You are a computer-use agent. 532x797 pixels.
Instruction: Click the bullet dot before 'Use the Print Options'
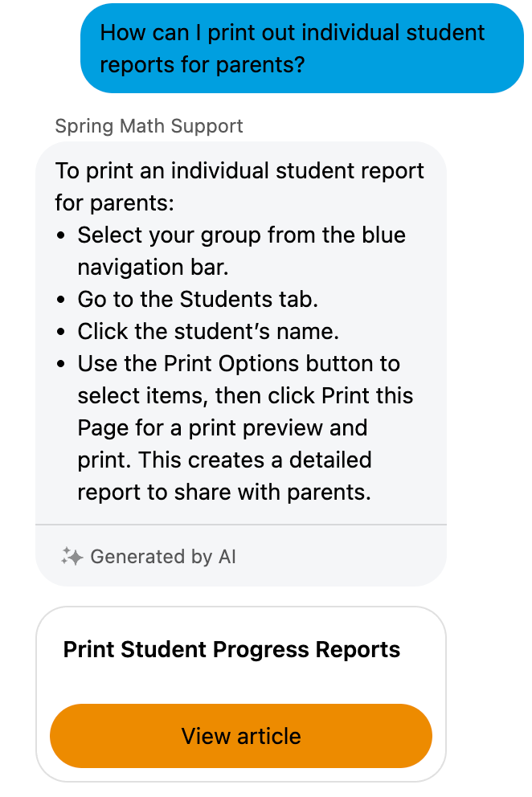62,365
